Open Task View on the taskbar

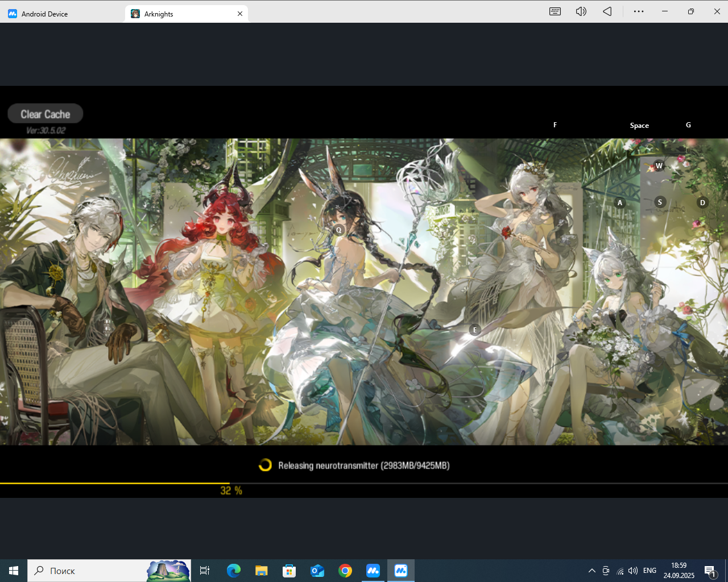[205, 571]
